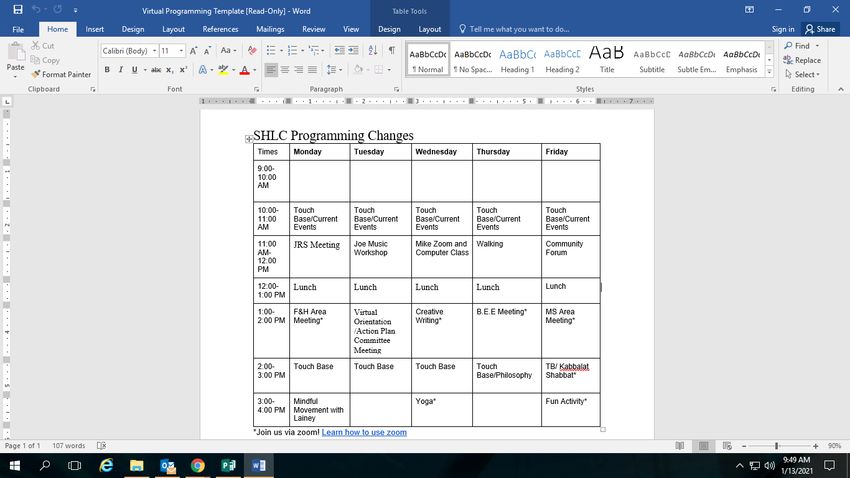Click the Share button
850x478 pixels.
tap(820, 29)
